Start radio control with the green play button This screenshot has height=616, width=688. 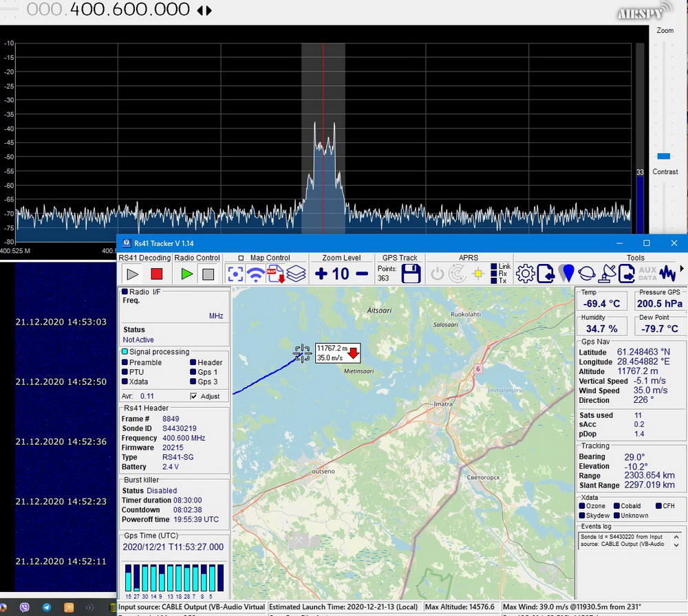tap(186, 274)
